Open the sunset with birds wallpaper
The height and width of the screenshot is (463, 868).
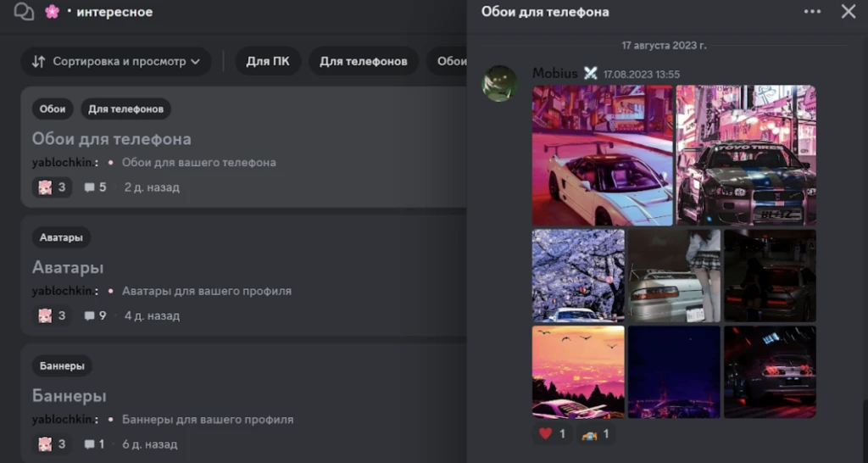[578, 371]
